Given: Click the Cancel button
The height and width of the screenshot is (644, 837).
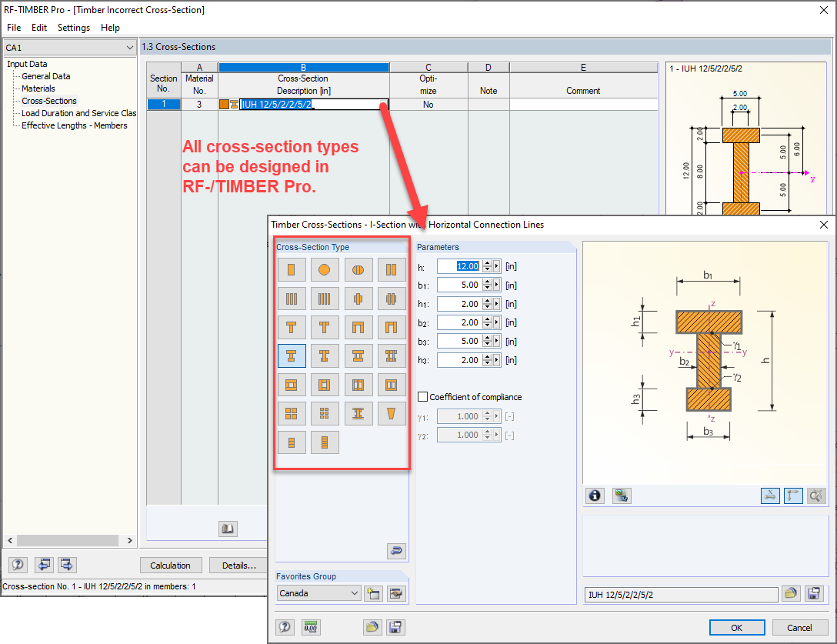Looking at the screenshot, I should 799,627.
